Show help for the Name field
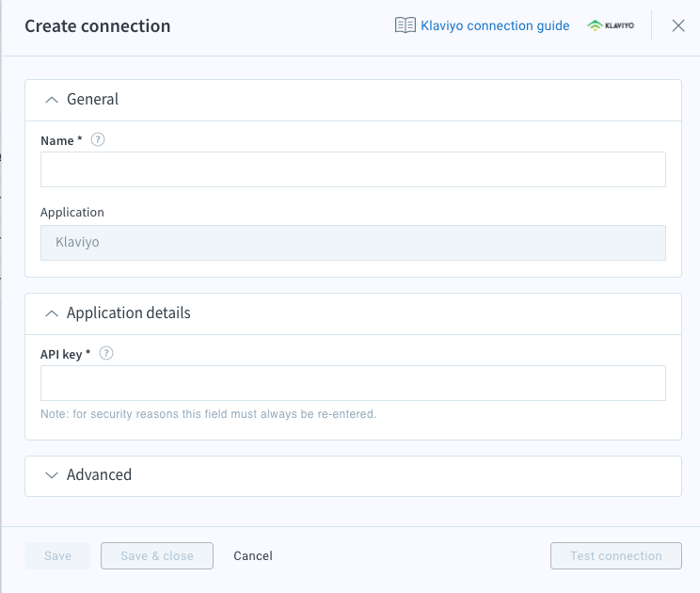Screen dimensions: 700x593 click(98, 139)
